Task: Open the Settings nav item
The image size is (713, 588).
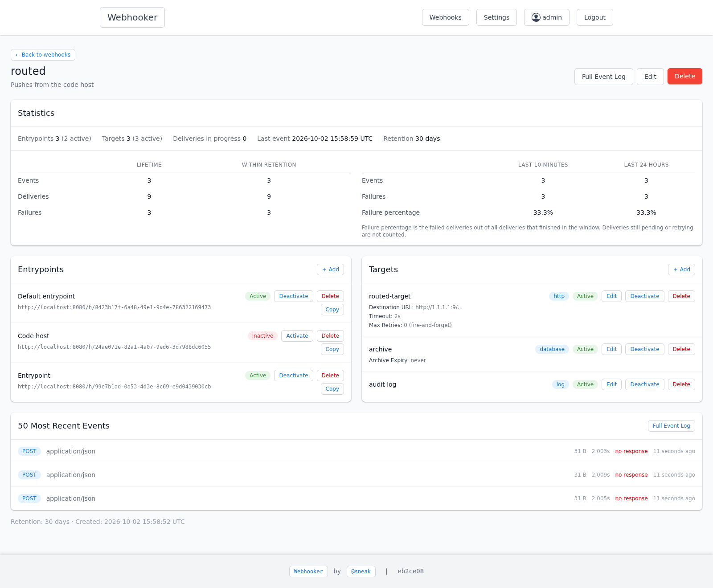Action: (496, 17)
